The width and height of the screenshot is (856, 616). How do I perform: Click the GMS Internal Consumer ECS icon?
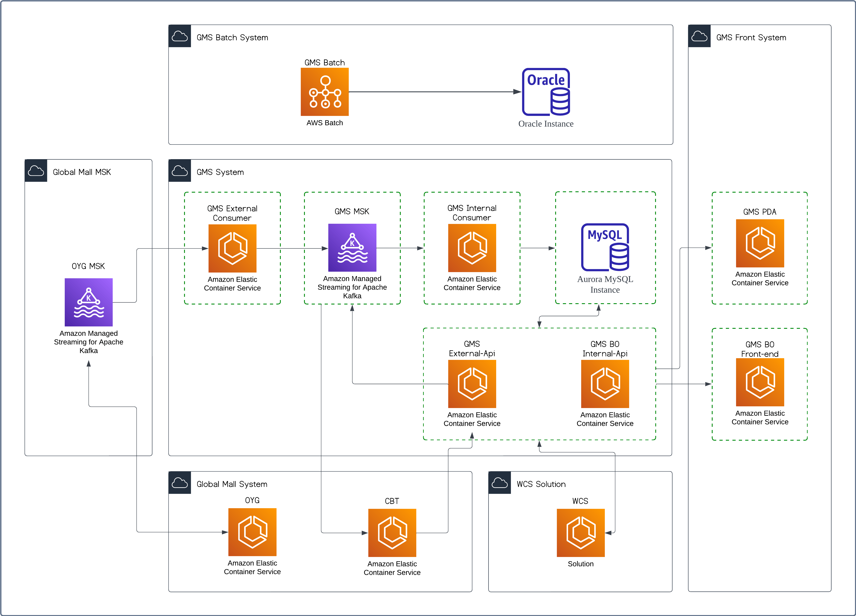pyautogui.click(x=472, y=248)
